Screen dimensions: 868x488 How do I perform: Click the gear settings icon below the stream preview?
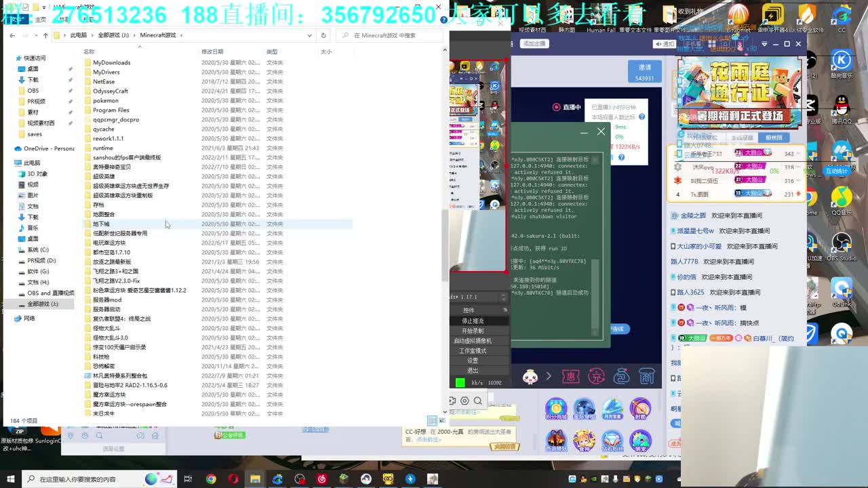[465, 400]
